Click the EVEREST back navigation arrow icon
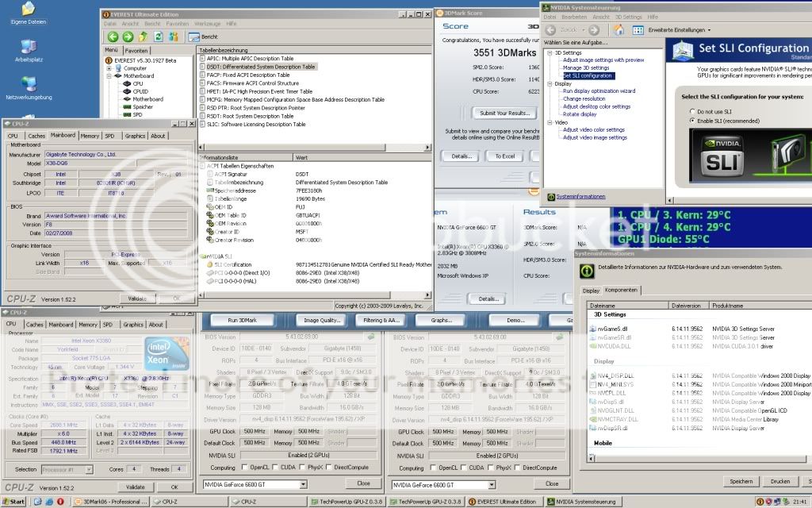 pos(113,37)
